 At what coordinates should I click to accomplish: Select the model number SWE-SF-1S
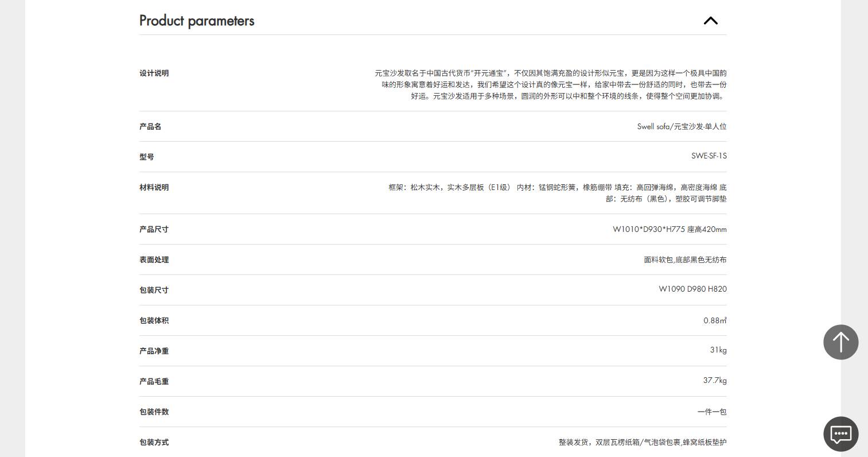pyautogui.click(x=709, y=156)
